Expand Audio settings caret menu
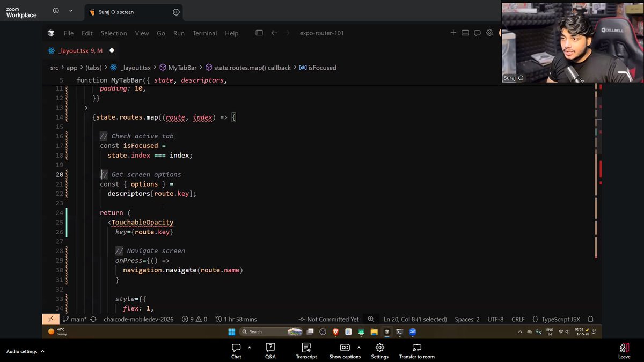The image size is (644, 362). pyautogui.click(x=42, y=351)
